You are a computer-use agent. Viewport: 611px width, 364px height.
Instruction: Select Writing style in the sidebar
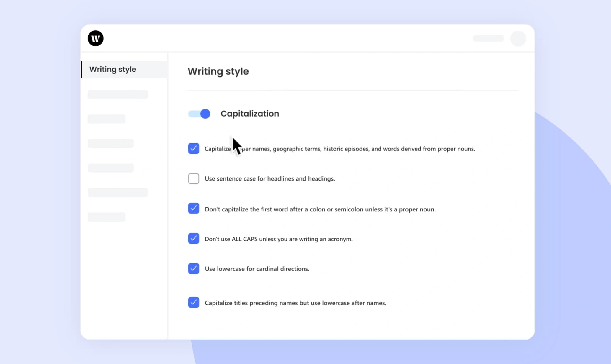[x=113, y=69]
